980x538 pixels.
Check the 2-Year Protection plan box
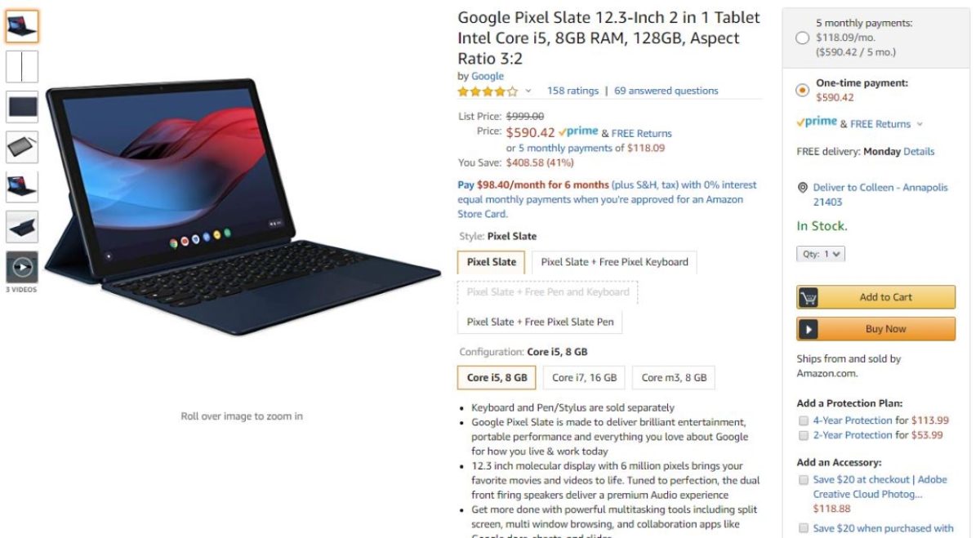tap(804, 435)
